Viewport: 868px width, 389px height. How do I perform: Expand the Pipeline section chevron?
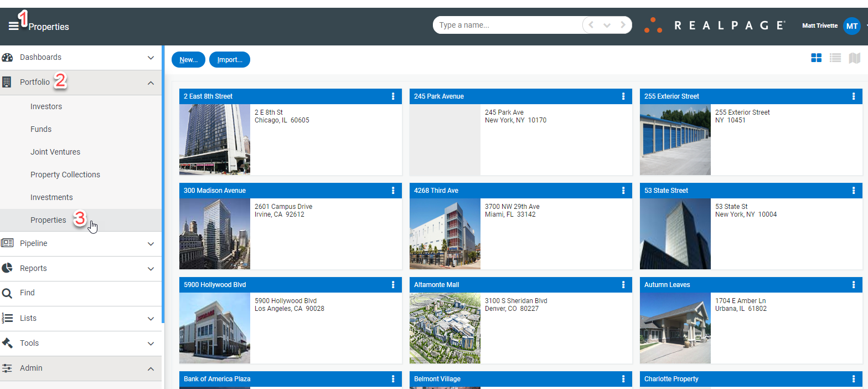point(151,244)
